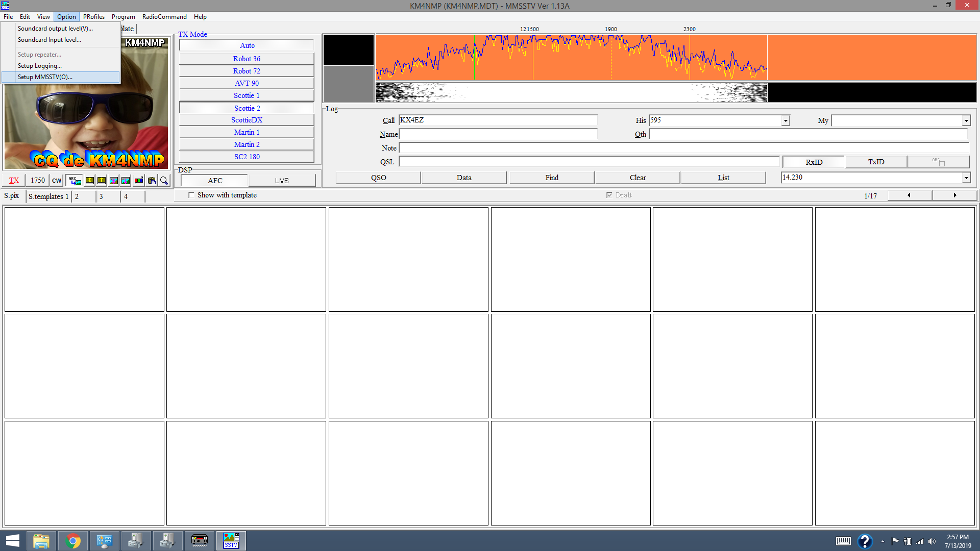The image size is (980, 551).
Task: Click the picture icon with magenta down-arrow
Action: pyautogui.click(x=126, y=181)
